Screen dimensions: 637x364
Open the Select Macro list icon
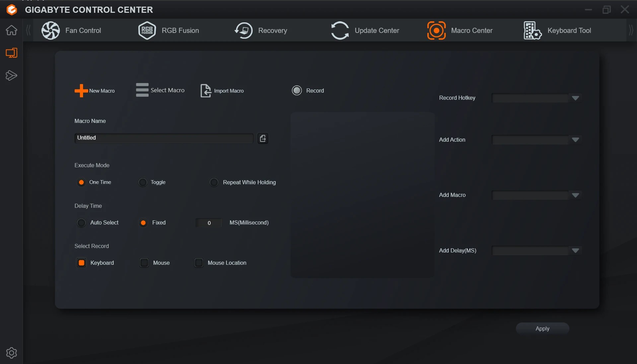142,90
